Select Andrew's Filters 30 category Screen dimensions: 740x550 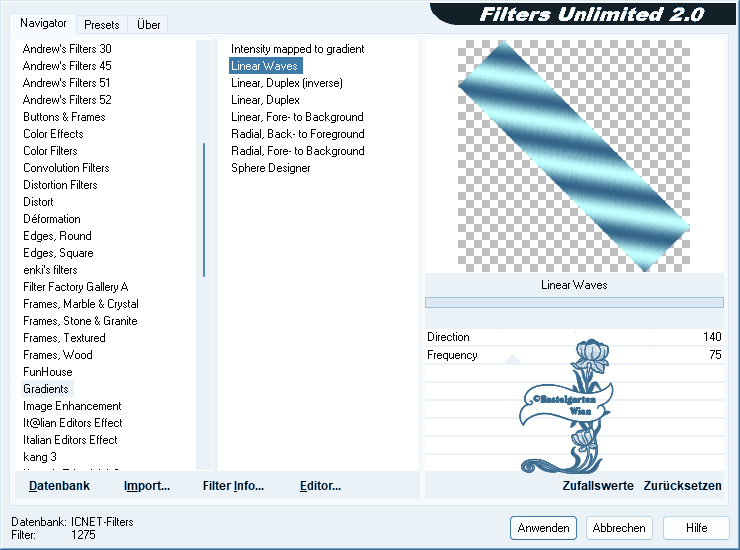coord(67,49)
